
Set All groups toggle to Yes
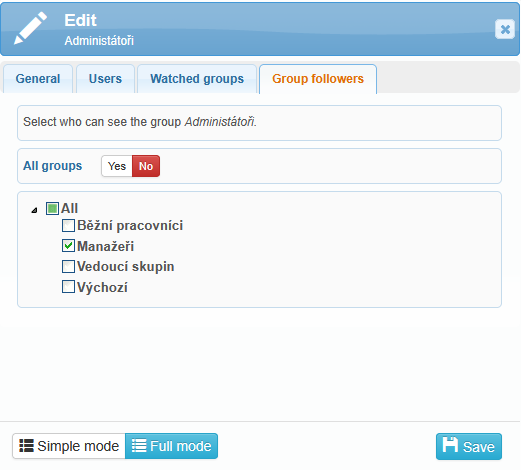(x=117, y=166)
